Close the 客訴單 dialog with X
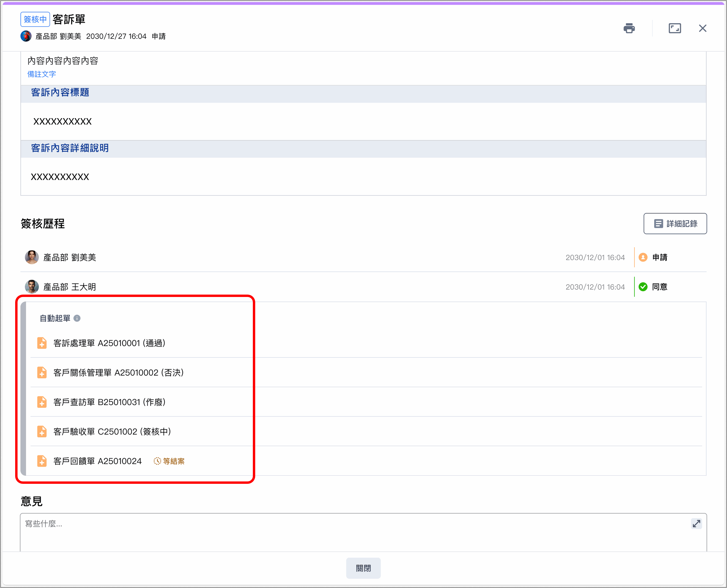 pyautogui.click(x=702, y=28)
